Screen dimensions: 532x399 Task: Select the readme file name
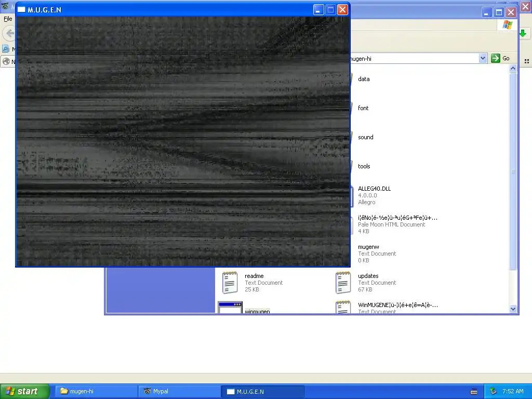click(x=254, y=276)
